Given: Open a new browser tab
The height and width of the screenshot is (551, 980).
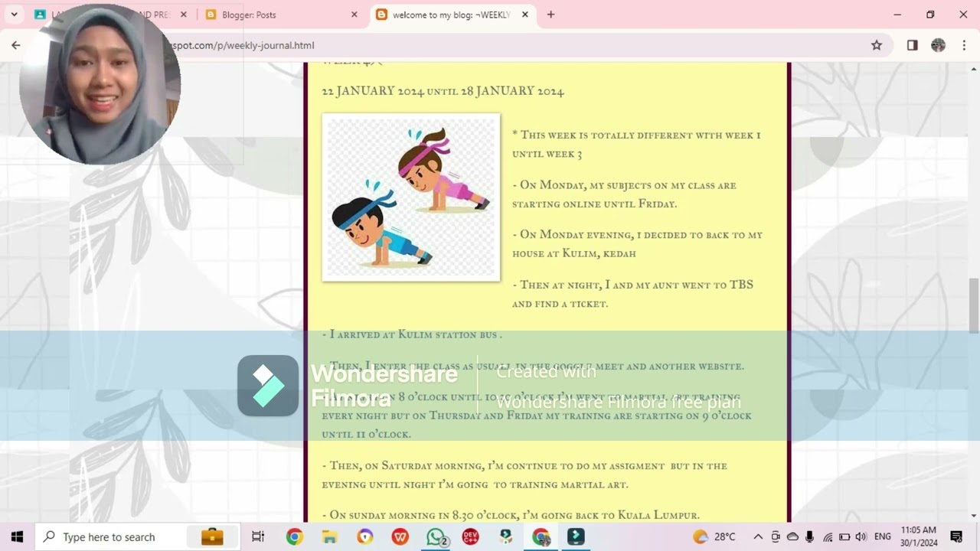Looking at the screenshot, I should [550, 15].
